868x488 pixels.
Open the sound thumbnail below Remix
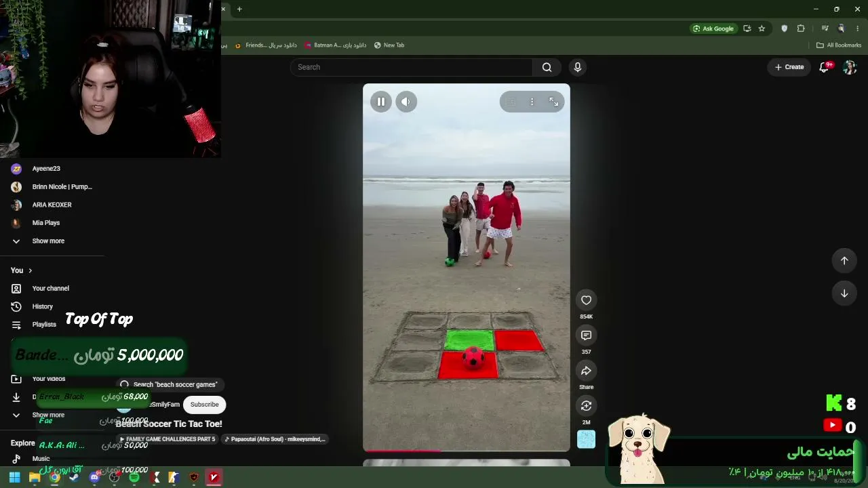coord(587,439)
